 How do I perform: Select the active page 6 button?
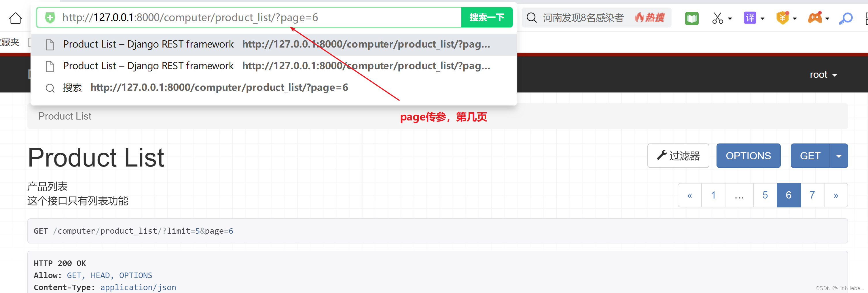click(x=789, y=195)
